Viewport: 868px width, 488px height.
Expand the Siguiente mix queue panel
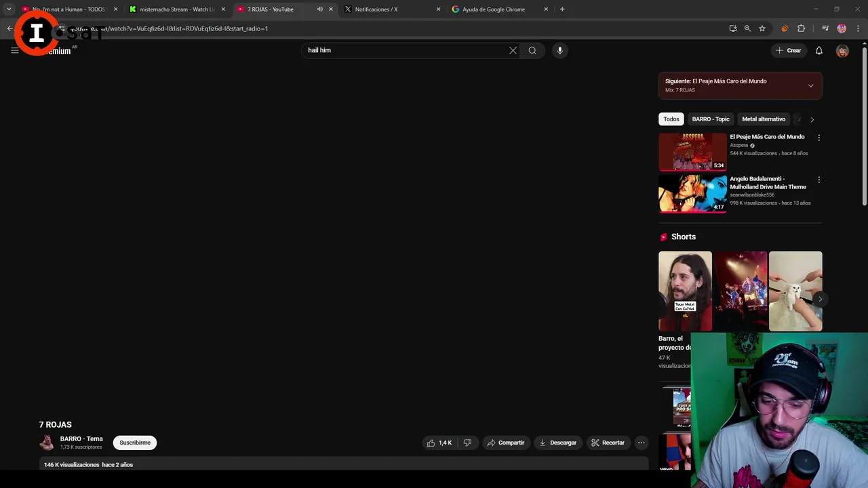tap(810, 85)
